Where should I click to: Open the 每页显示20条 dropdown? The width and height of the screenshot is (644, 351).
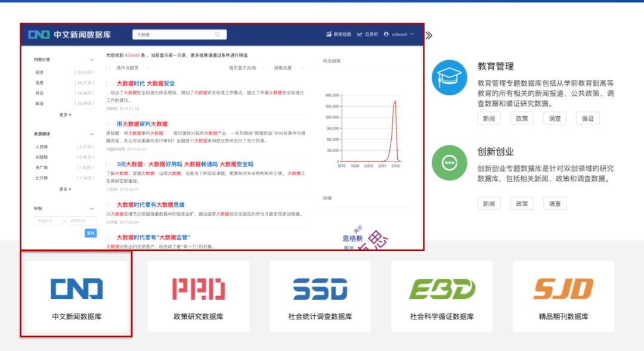coord(246,68)
